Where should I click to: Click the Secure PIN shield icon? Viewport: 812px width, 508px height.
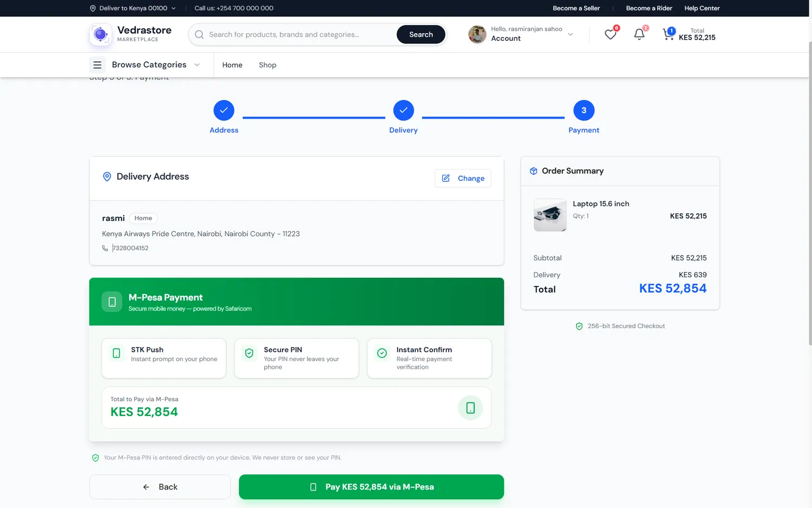[249, 353]
